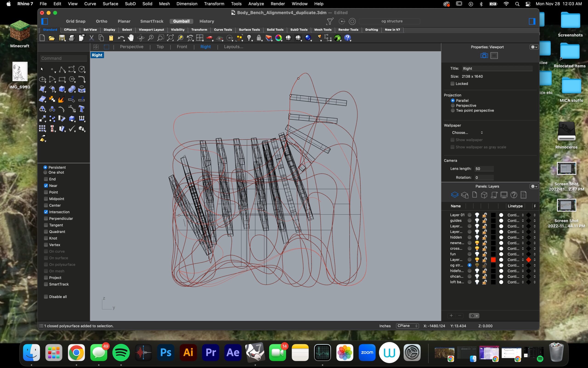The height and width of the screenshot is (368, 588).
Task: Select the One shot radio option
Action: 45,172
